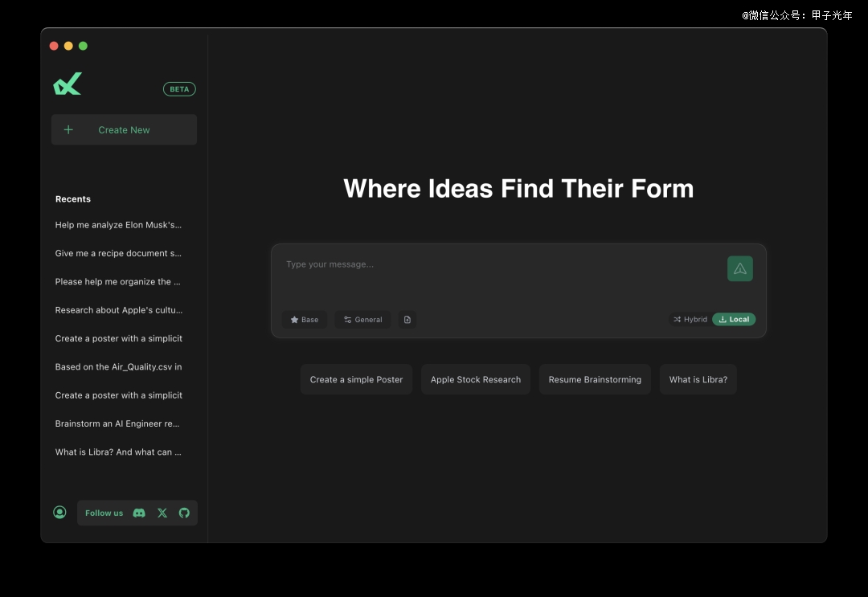Click the send message arrow icon
The height and width of the screenshot is (597, 868).
click(x=739, y=269)
